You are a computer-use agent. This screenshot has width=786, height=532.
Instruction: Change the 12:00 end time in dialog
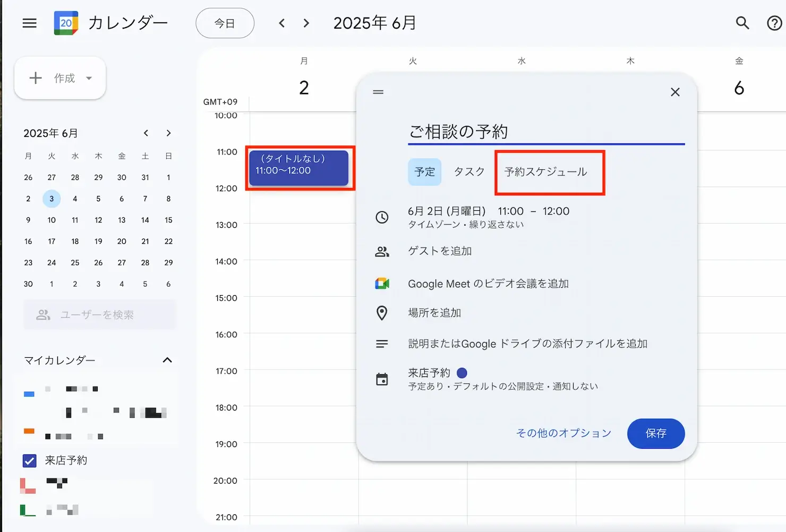pyautogui.click(x=556, y=211)
